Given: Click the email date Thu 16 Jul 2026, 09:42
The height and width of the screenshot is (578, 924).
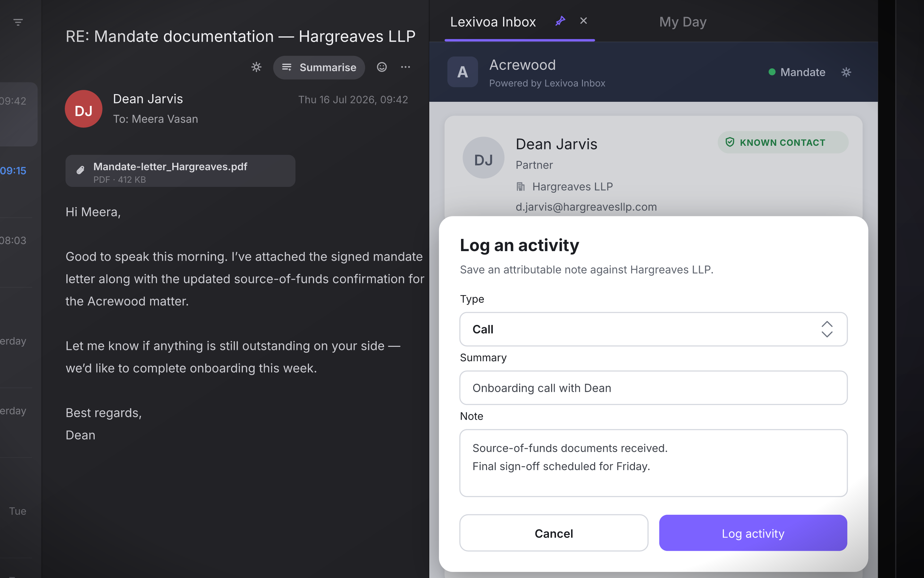Looking at the screenshot, I should pos(353,100).
